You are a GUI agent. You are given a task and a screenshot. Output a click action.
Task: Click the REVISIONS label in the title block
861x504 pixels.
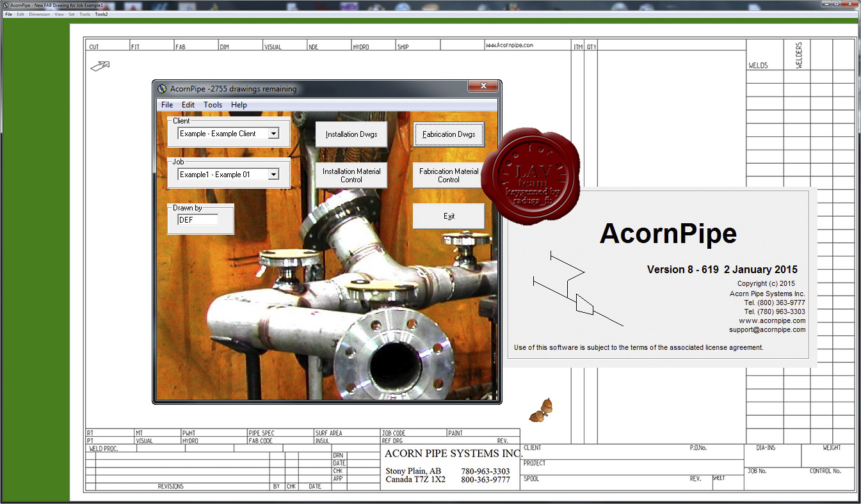coord(170,487)
